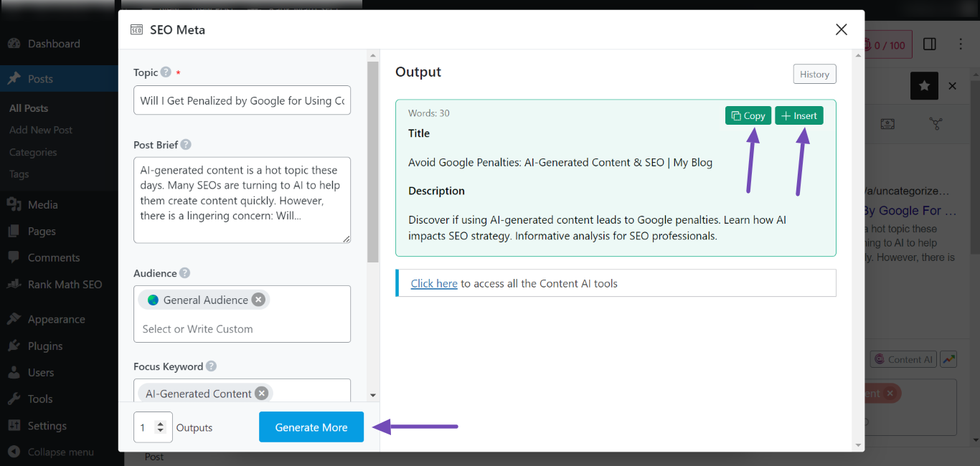Decrease the number of Outputs
The image size is (980, 466).
pos(161,431)
